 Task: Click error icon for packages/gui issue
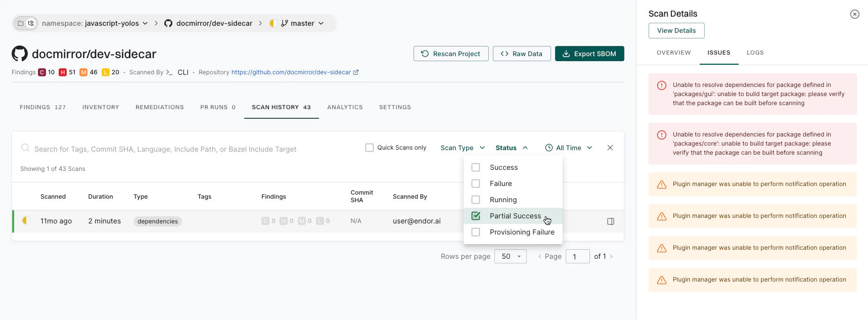tap(662, 85)
